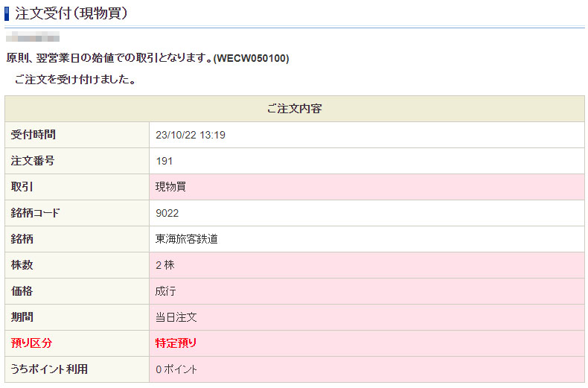Click the red 預り区分 row label

32,343
